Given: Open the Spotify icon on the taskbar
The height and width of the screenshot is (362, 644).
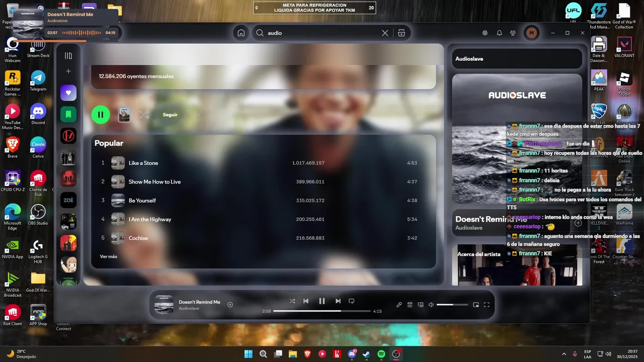Looking at the screenshot, I should click(x=381, y=354).
